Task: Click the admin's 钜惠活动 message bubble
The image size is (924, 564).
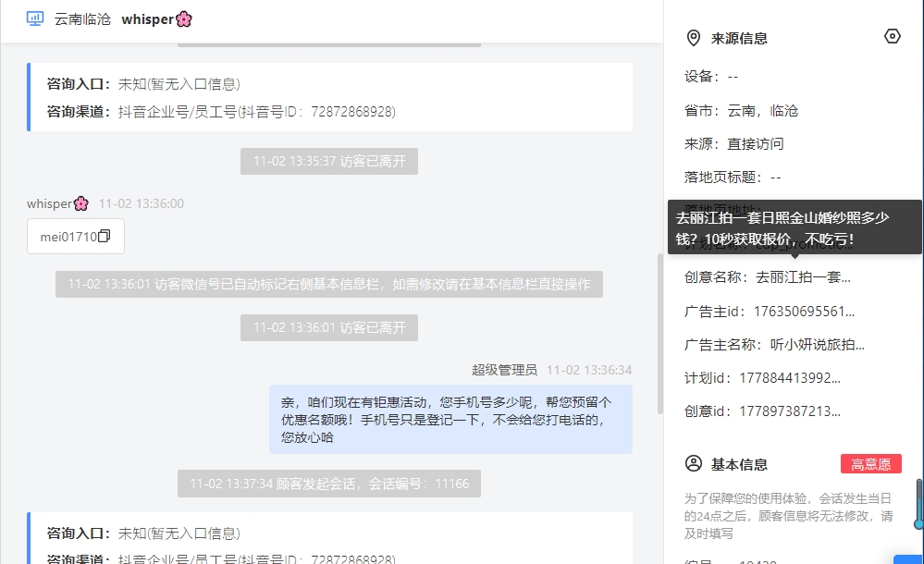Action: coord(450,419)
